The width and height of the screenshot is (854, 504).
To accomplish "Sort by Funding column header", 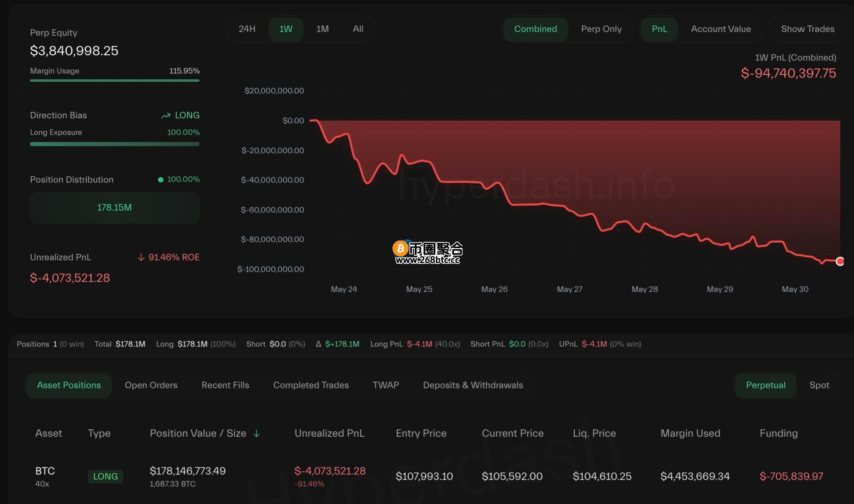I will point(778,433).
